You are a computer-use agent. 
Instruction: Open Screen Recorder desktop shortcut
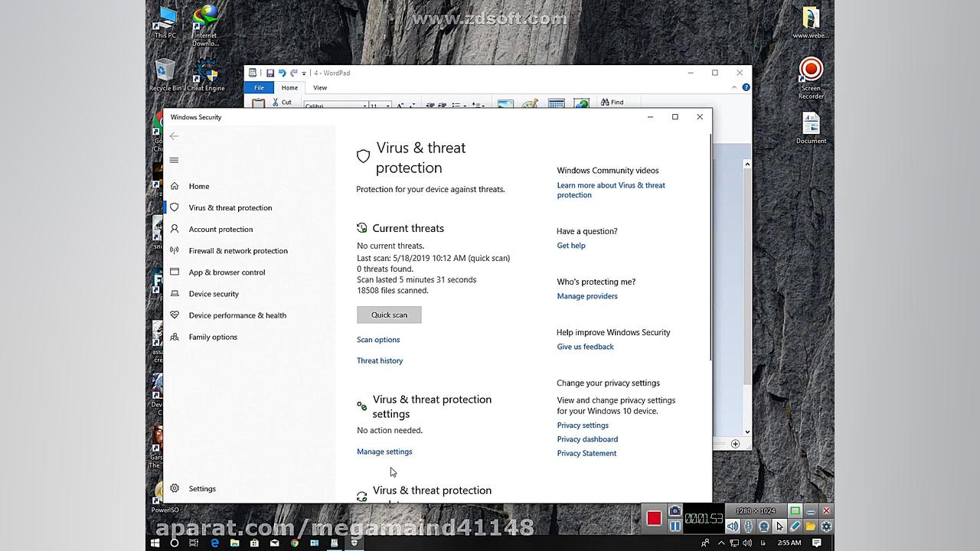pos(811,78)
